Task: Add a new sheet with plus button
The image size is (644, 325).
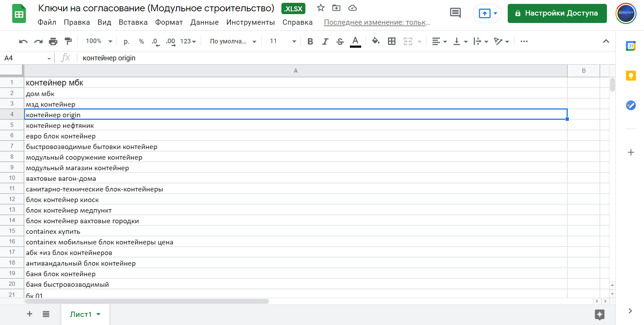Action: (30, 314)
